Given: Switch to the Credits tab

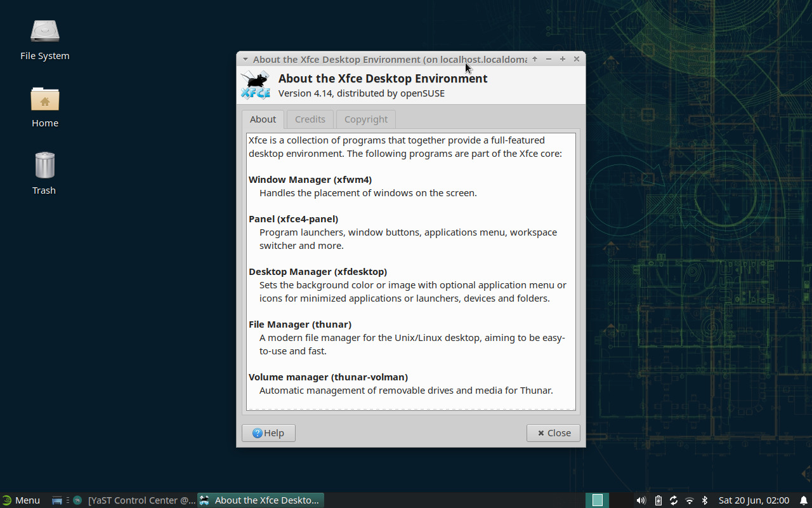Looking at the screenshot, I should 310,119.
